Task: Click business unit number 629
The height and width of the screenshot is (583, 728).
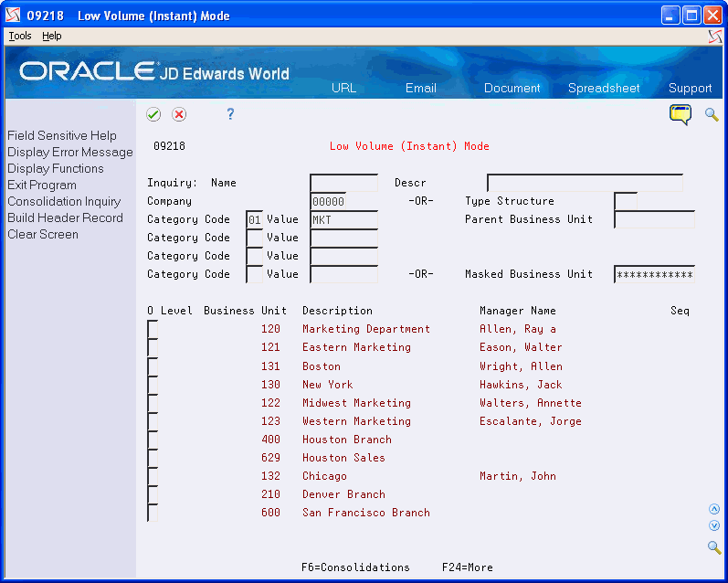Action: pos(270,458)
